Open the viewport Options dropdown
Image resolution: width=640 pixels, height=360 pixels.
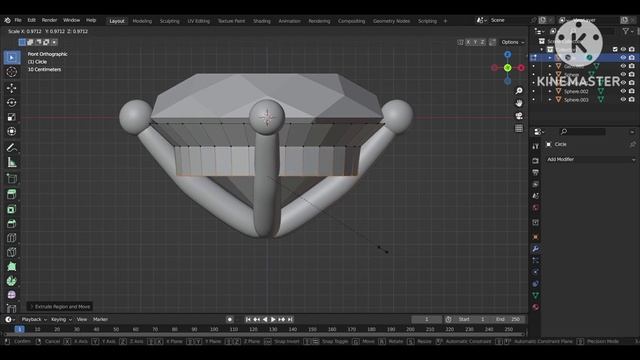tap(513, 42)
